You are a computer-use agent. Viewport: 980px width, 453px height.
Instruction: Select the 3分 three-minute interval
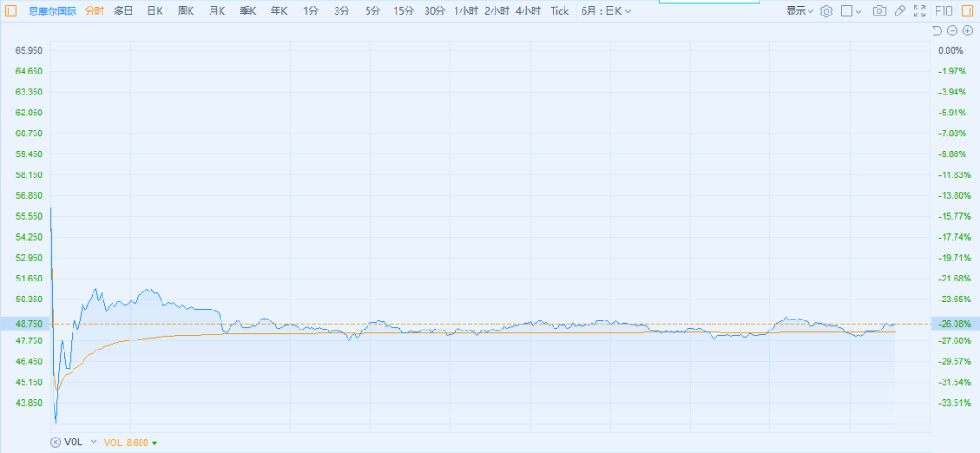341,11
